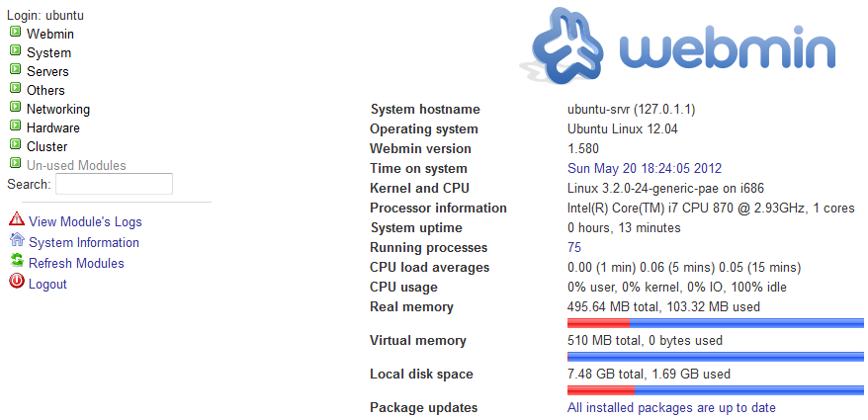Expand the Others category
This screenshot has width=868, height=420.
pyautogui.click(x=45, y=90)
